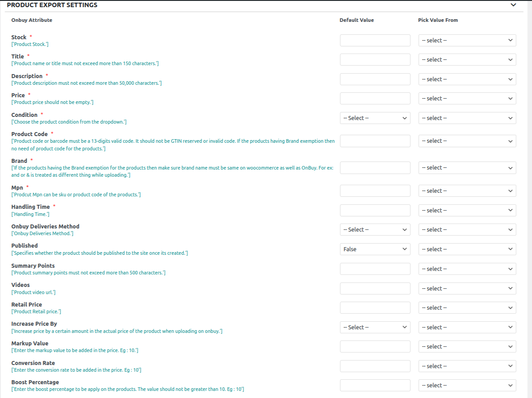
Task: Click the Title default value field
Action: [x=375, y=60]
